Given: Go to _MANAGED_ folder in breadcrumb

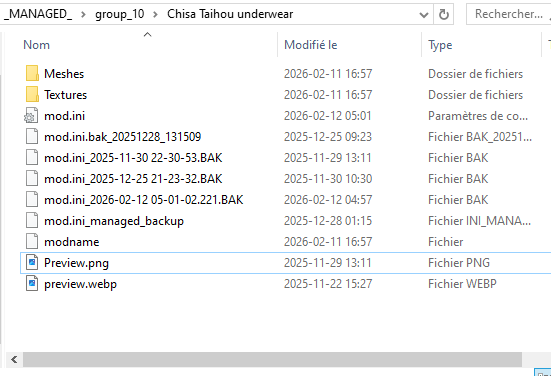Looking at the screenshot, I should [38, 14].
